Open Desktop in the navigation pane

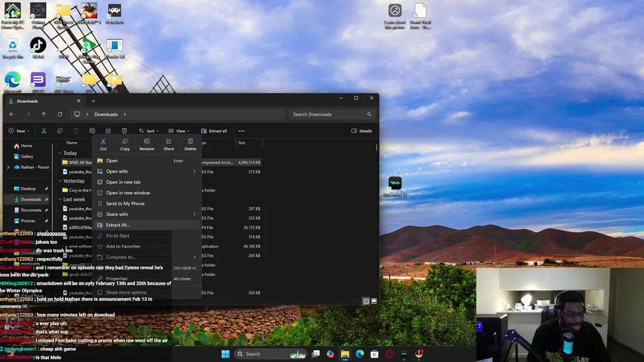[28, 189]
